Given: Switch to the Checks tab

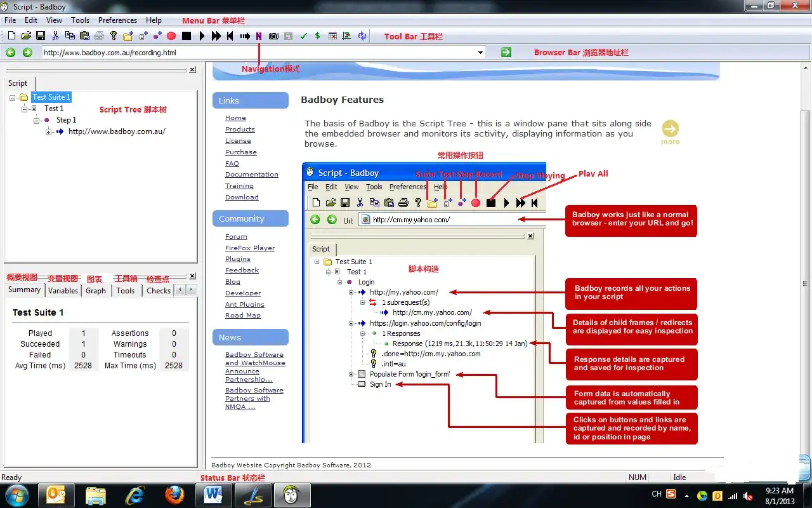Looking at the screenshot, I should pos(159,291).
